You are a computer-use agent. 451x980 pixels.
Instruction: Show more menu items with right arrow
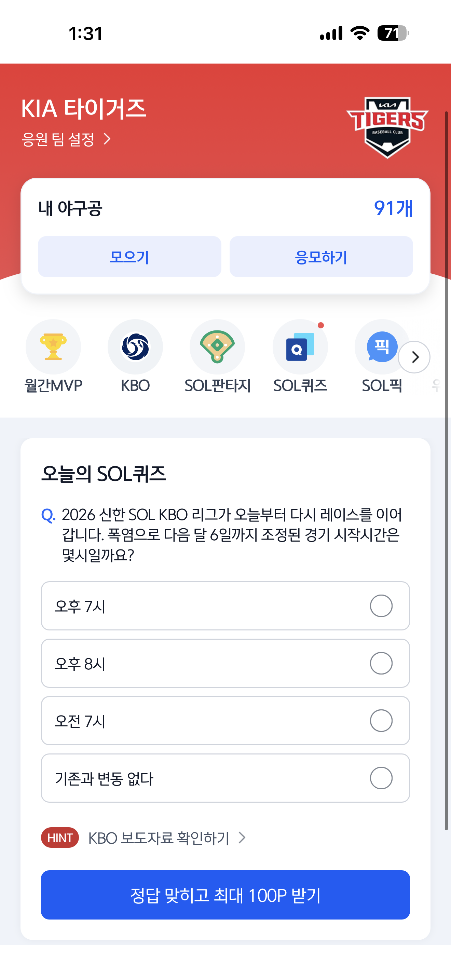coord(414,357)
